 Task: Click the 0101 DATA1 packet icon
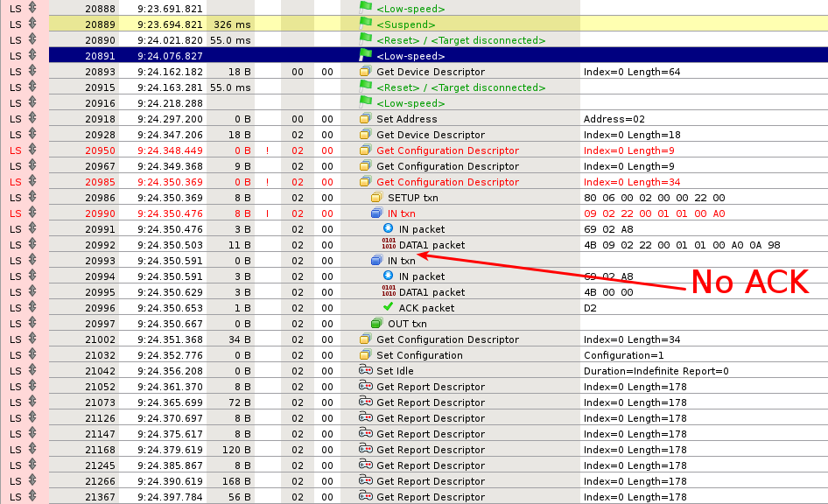tap(387, 245)
